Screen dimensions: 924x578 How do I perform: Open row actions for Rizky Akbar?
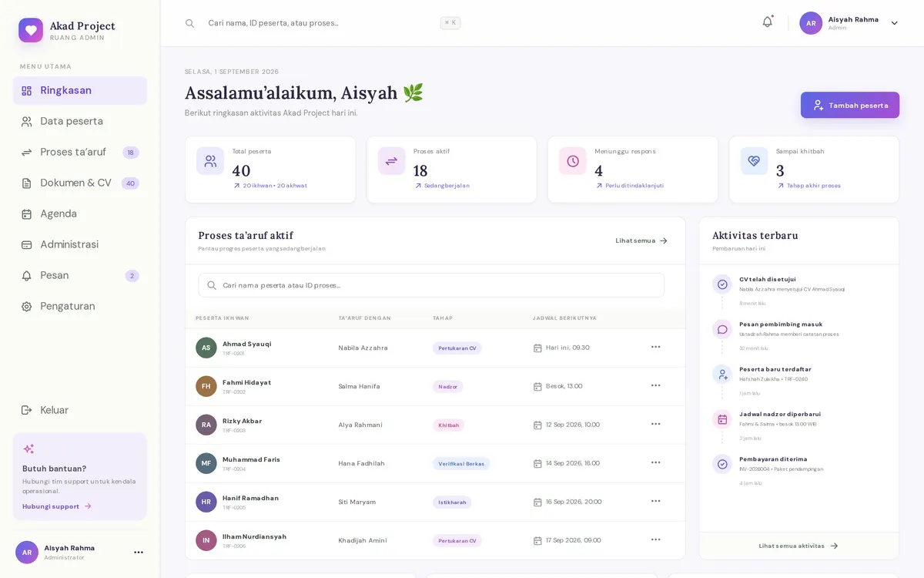[x=655, y=424]
